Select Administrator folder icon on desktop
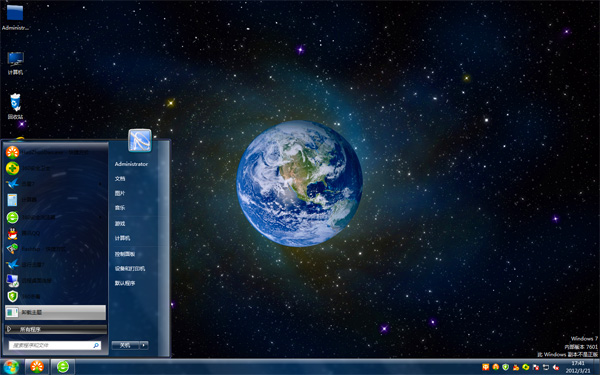Screen dimensions: 600x375 pos(15,17)
